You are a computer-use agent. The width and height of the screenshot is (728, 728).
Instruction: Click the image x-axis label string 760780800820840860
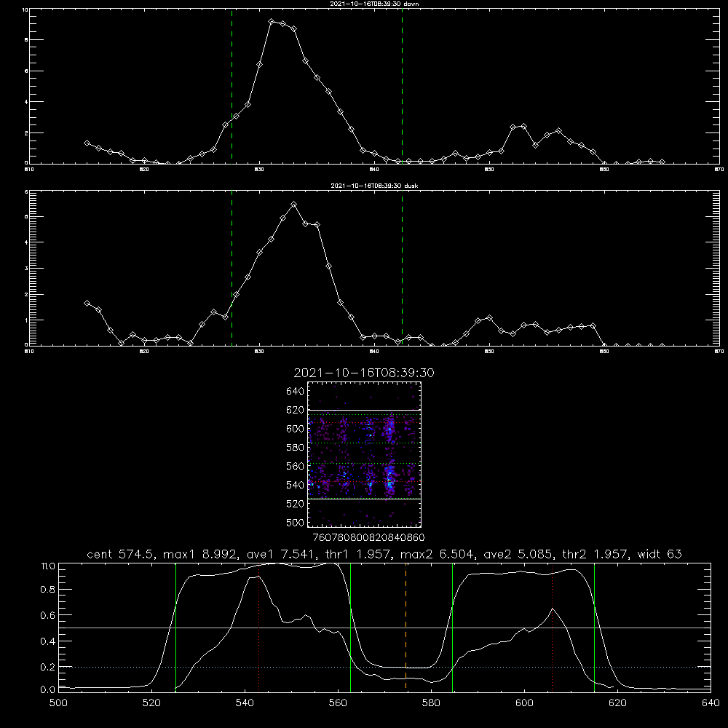pyautogui.click(x=369, y=538)
